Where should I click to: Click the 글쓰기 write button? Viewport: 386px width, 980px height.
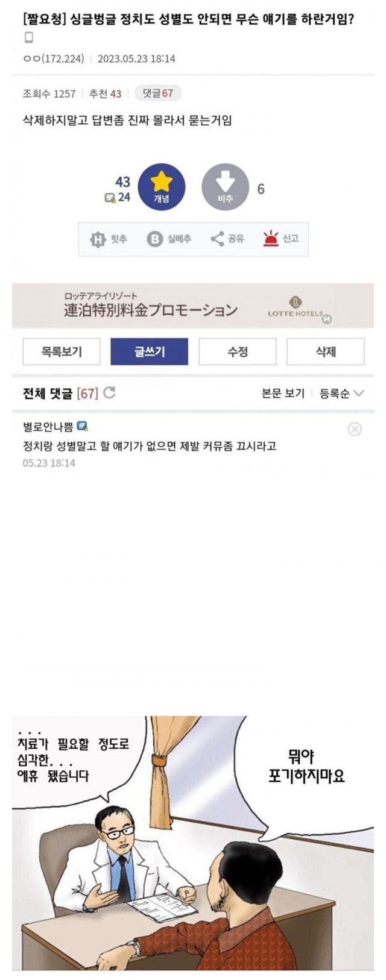149,351
